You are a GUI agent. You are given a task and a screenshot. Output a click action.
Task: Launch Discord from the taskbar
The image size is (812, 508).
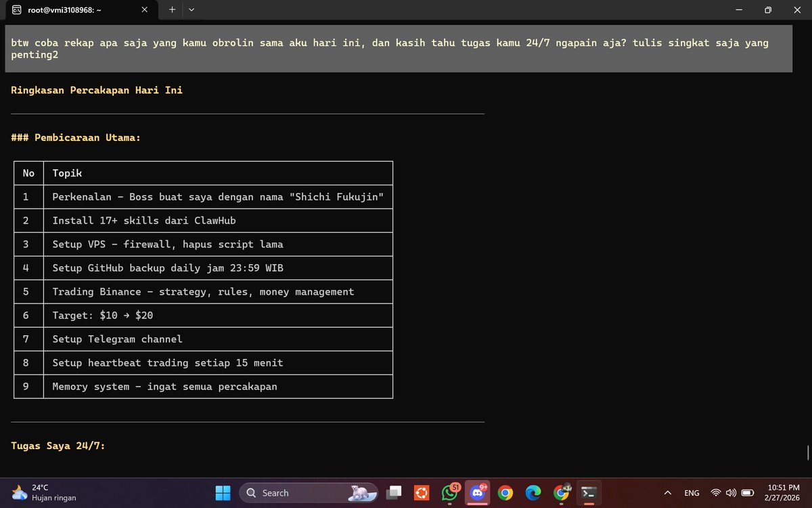point(478,492)
